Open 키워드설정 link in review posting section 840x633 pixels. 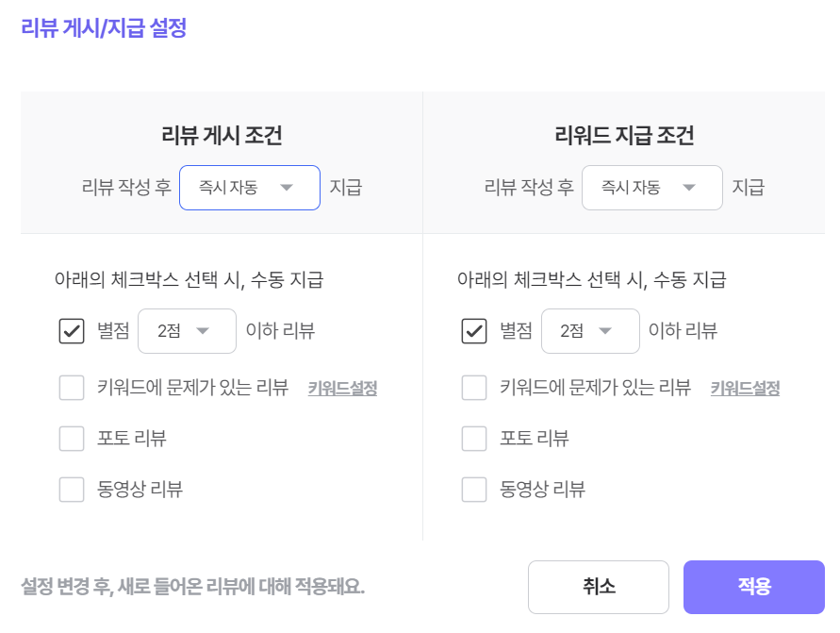(x=342, y=388)
